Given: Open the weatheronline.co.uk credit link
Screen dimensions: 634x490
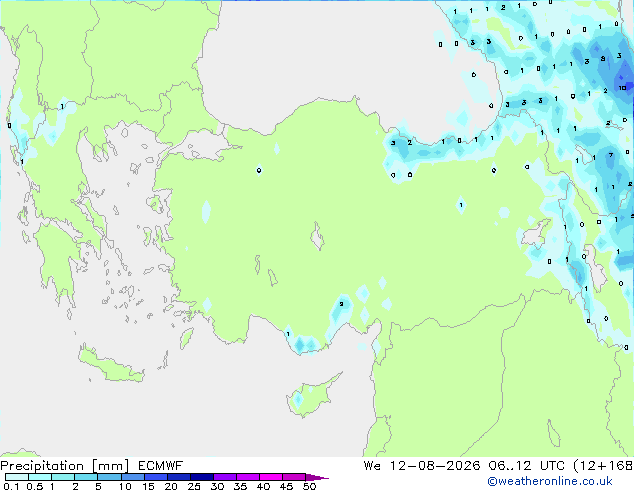Looking at the screenshot, I should [550, 481].
